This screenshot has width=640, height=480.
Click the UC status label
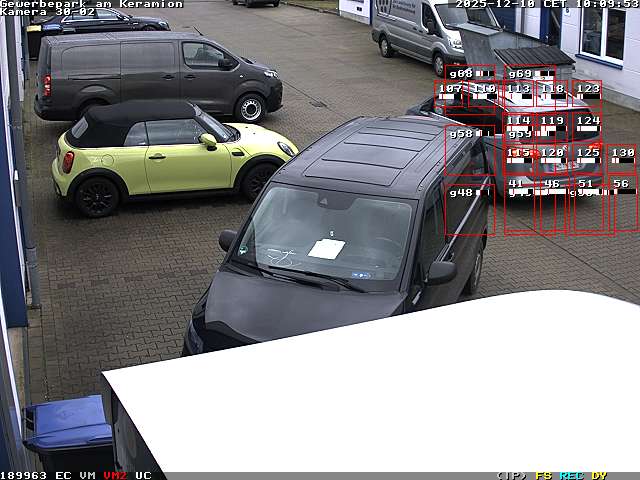coord(143,475)
